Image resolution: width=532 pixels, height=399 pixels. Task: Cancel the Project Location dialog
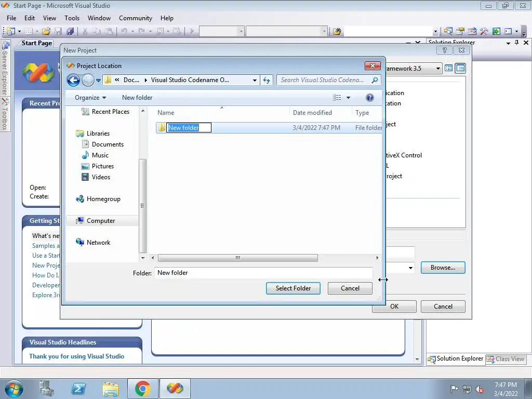(350, 288)
